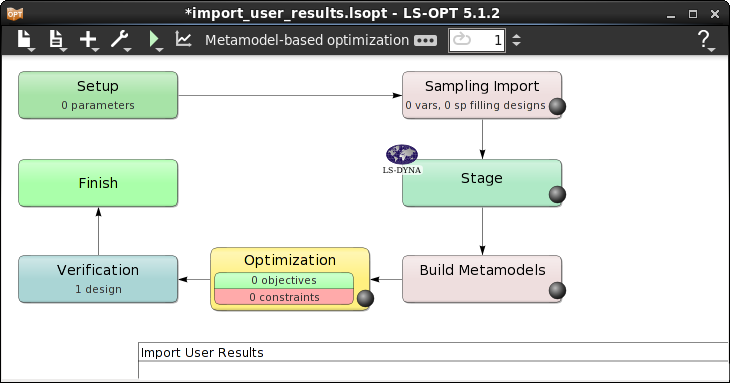Open the Viewer chart icon
This screenshot has width=730, height=383.
[x=183, y=39]
